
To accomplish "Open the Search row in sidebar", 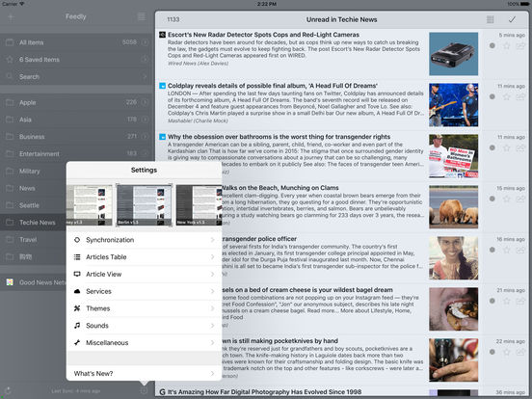I will coord(77,77).
